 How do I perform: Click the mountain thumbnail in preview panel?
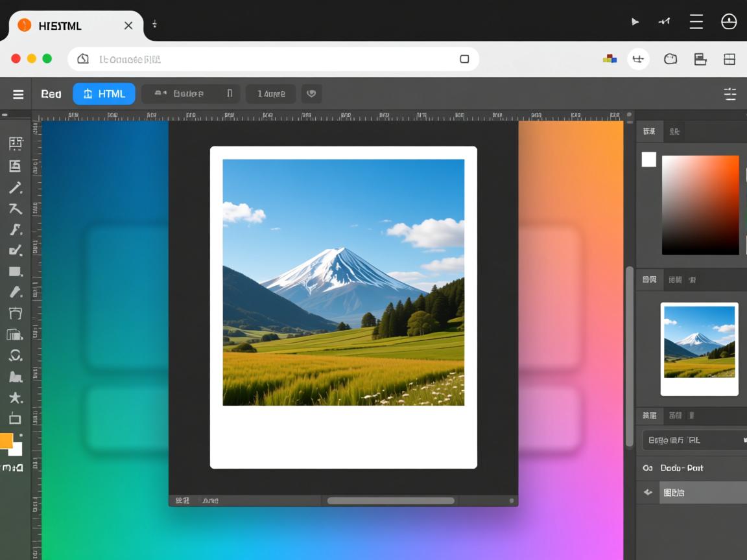(x=699, y=342)
